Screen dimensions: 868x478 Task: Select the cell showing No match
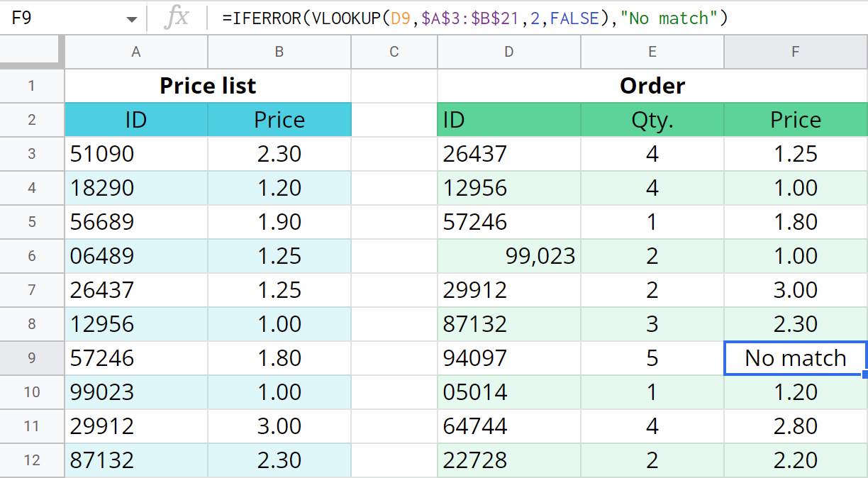tap(794, 358)
